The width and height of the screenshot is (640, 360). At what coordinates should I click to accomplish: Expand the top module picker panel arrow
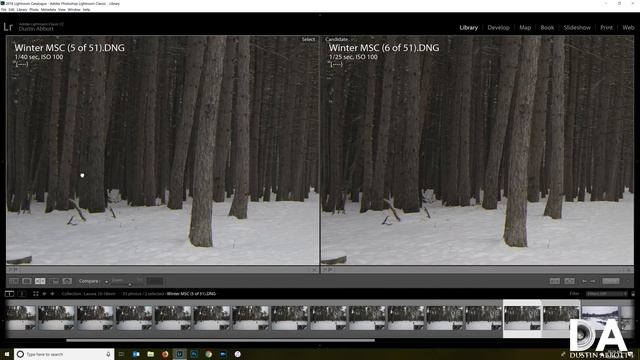[x=320, y=15]
